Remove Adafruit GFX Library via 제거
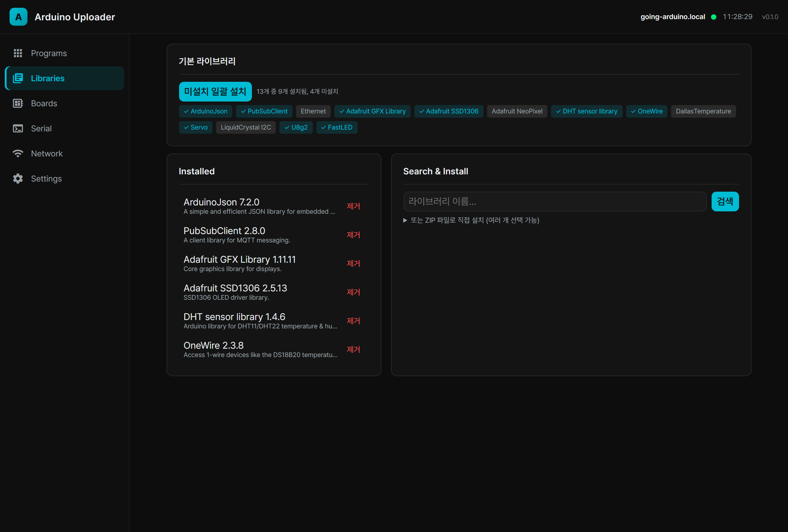The height and width of the screenshot is (532, 788). [353, 263]
